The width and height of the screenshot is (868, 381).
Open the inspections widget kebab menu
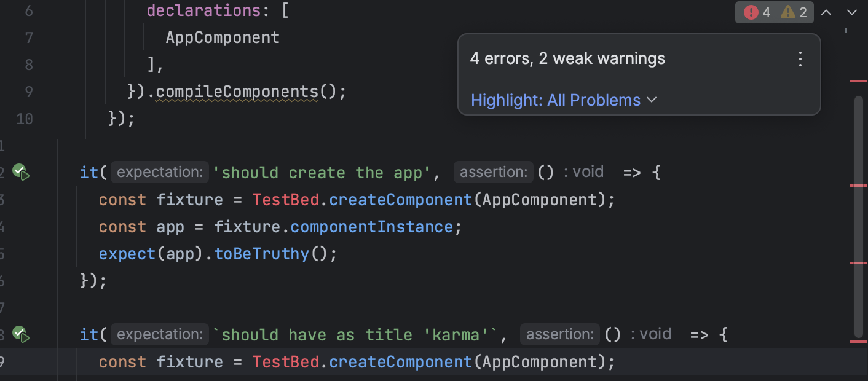pyautogui.click(x=800, y=59)
